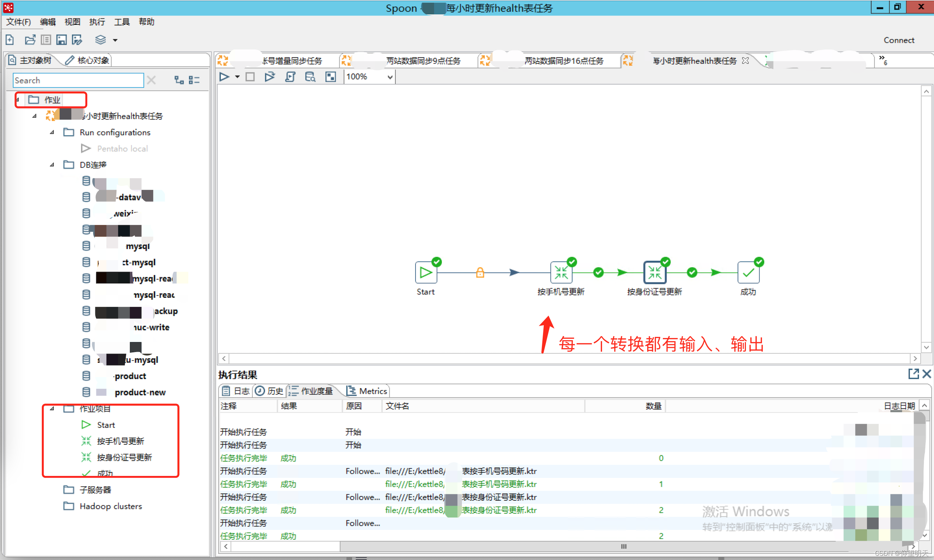
Task: Switch to the 核心对象 tab
Action: click(x=88, y=60)
